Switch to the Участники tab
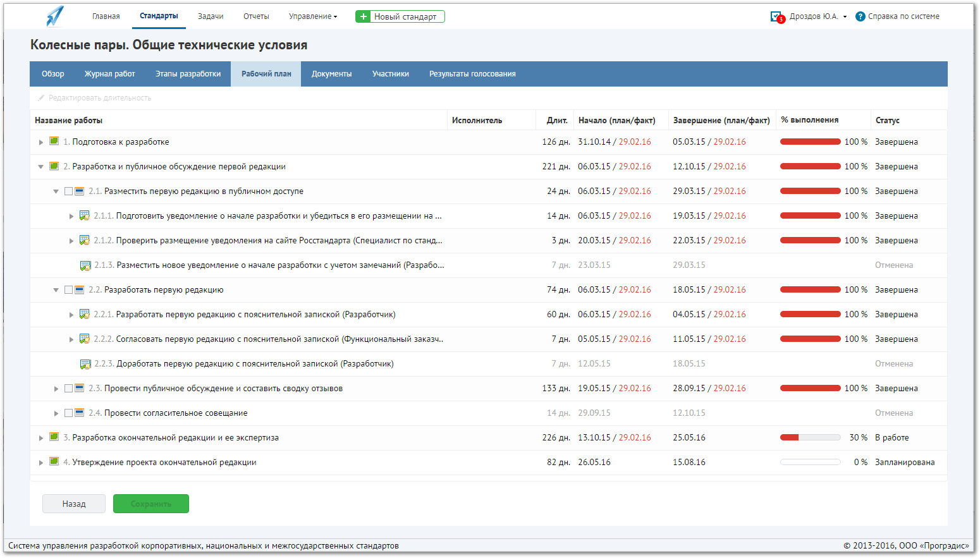This screenshot has height=558, width=980. [391, 74]
